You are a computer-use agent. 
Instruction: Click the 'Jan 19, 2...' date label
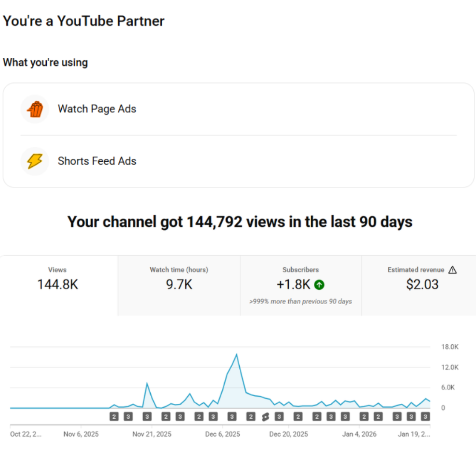tap(414, 434)
